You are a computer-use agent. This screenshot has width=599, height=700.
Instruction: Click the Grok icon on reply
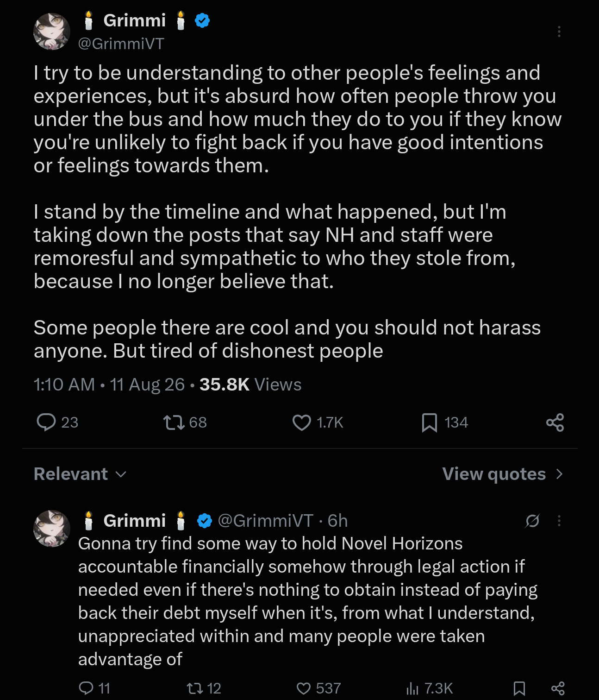(x=532, y=521)
